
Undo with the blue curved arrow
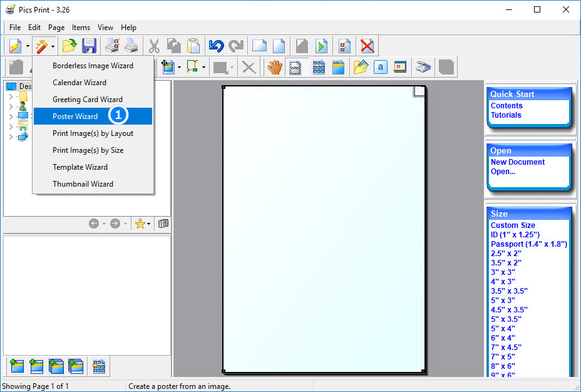point(216,46)
